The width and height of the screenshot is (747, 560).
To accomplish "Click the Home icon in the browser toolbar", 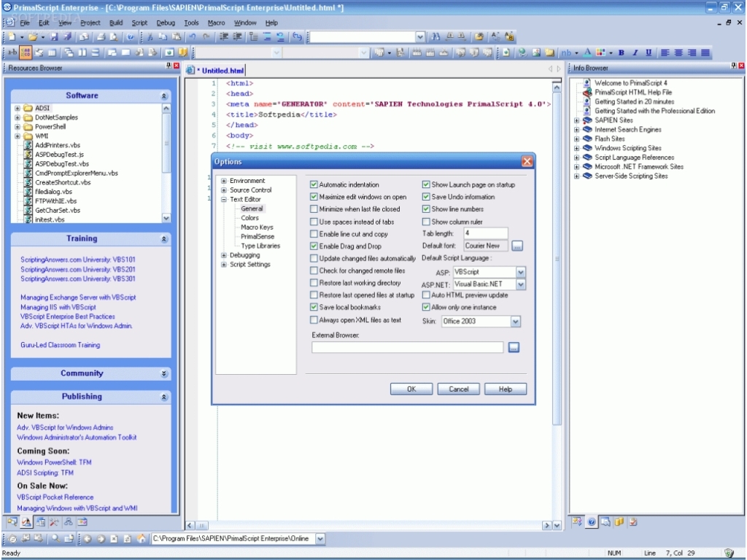I will click(142, 539).
